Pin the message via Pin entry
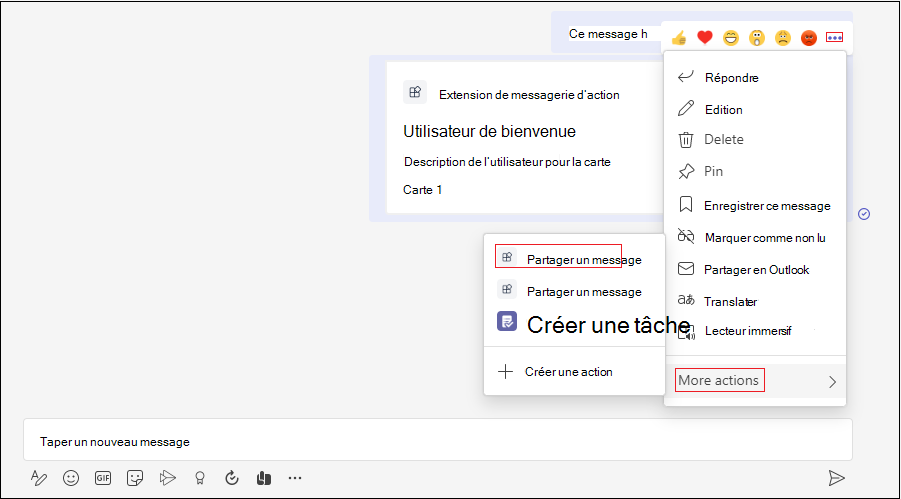This screenshot has height=499, width=901. pyautogui.click(x=754, y=171)
